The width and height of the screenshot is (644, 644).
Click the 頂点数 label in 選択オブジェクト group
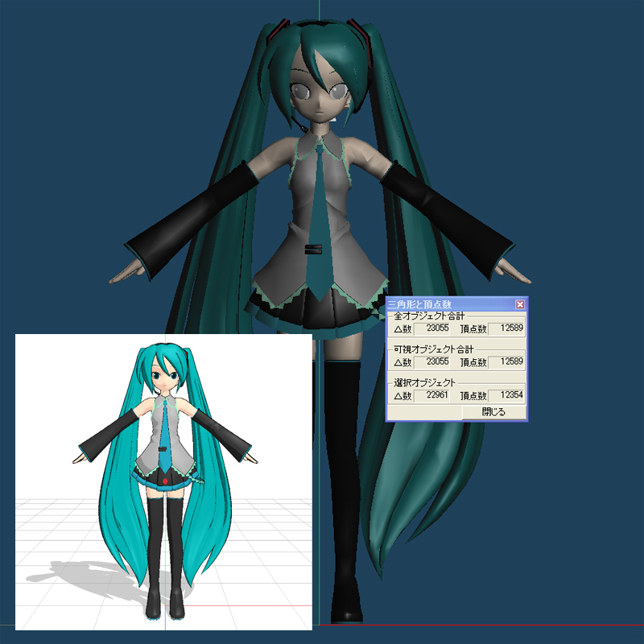[x=473, y=396]
